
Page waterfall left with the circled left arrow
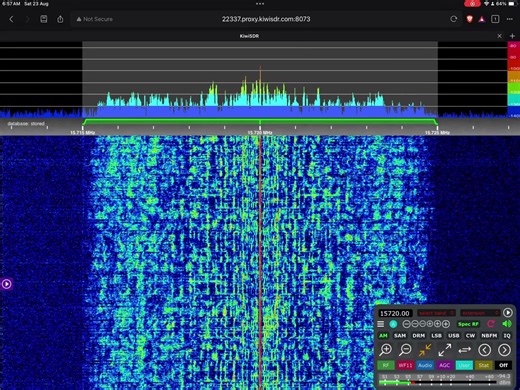coord(484,350)
